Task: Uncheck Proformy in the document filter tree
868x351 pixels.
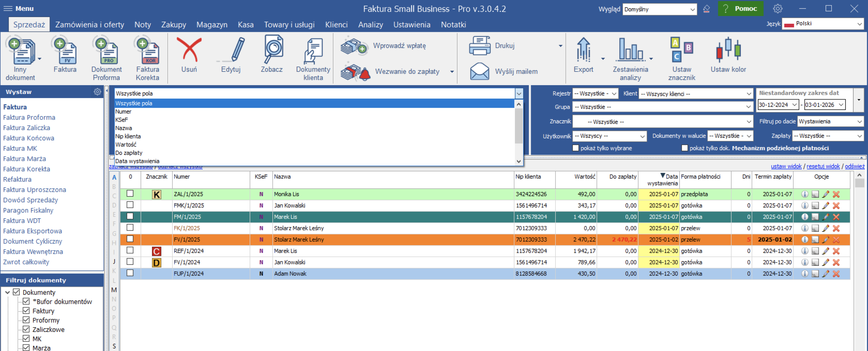Action: click(x=26, y=320)
